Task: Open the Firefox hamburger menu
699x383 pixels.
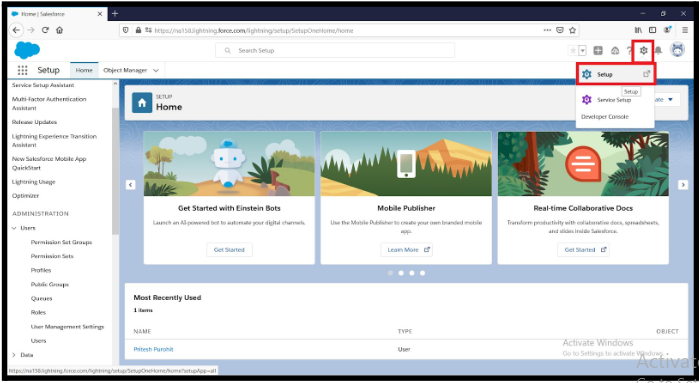Action: point(685,30)
